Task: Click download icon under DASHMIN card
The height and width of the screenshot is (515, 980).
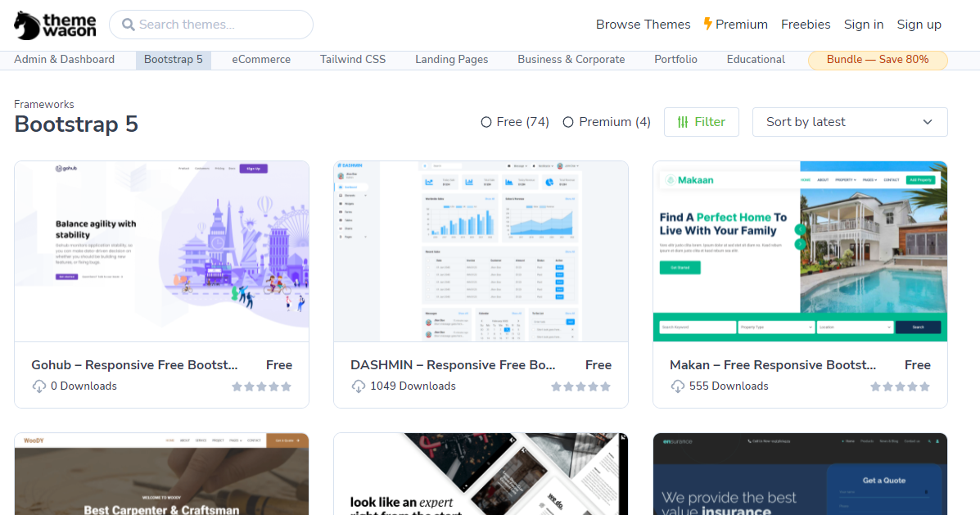Action: tap(358, 386)
